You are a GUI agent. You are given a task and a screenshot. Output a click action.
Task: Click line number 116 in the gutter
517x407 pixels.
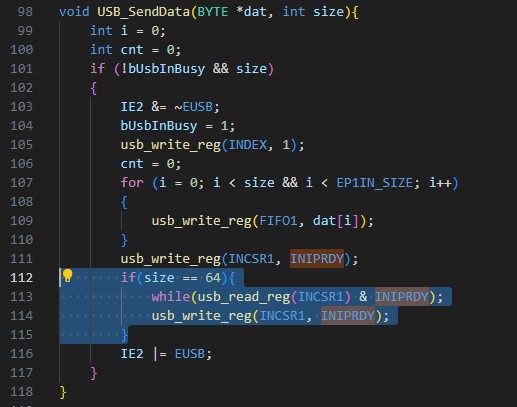coord(22,354)
